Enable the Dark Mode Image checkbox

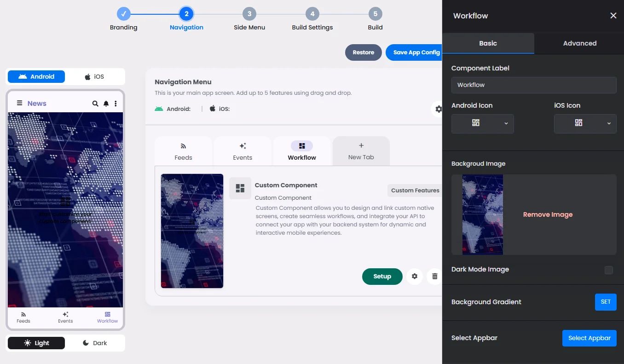(x=608, y=270)
